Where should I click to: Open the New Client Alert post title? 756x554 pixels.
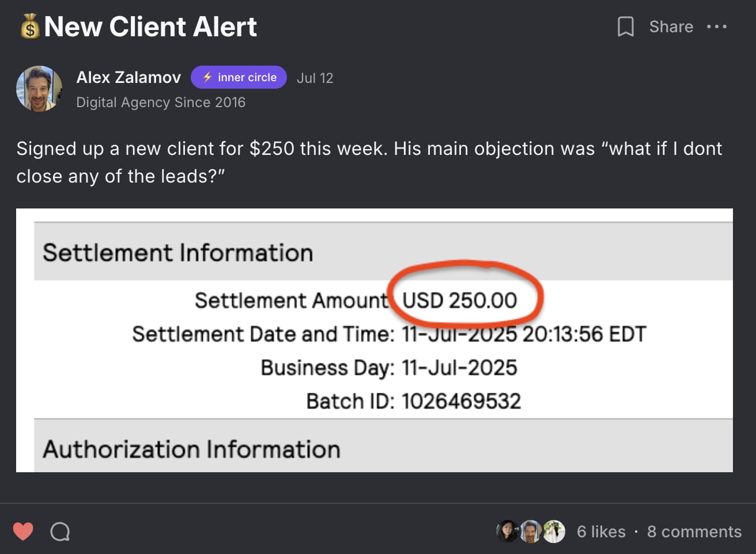click(x=150, y=26)
